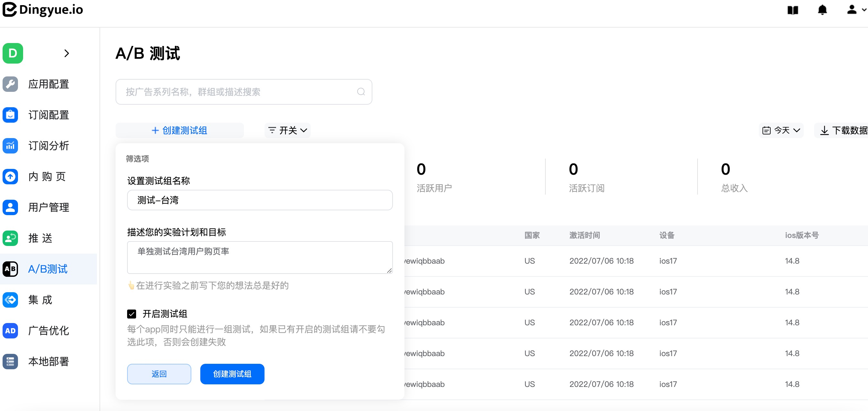Open the 用户管理 sidebar item
The height and width of the screenshot is (411, 868).
[48, 207]
